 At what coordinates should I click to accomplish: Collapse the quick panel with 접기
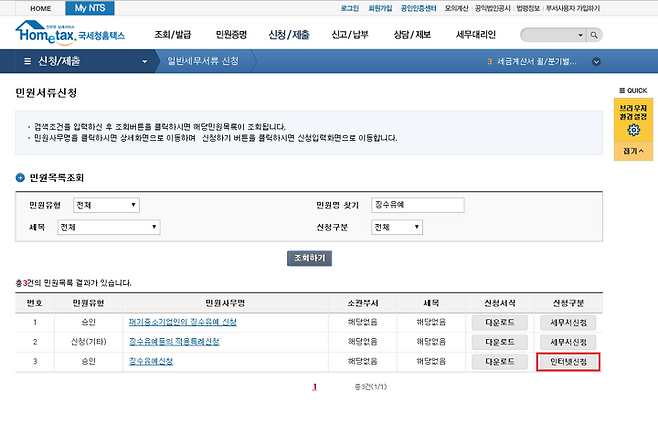(633, 151)
